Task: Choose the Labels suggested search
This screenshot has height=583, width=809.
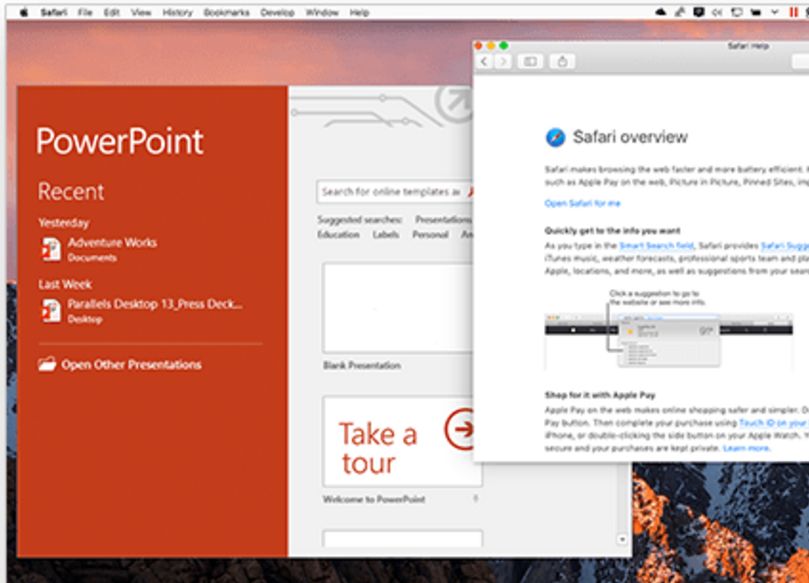Action: (x=386, y=235)
